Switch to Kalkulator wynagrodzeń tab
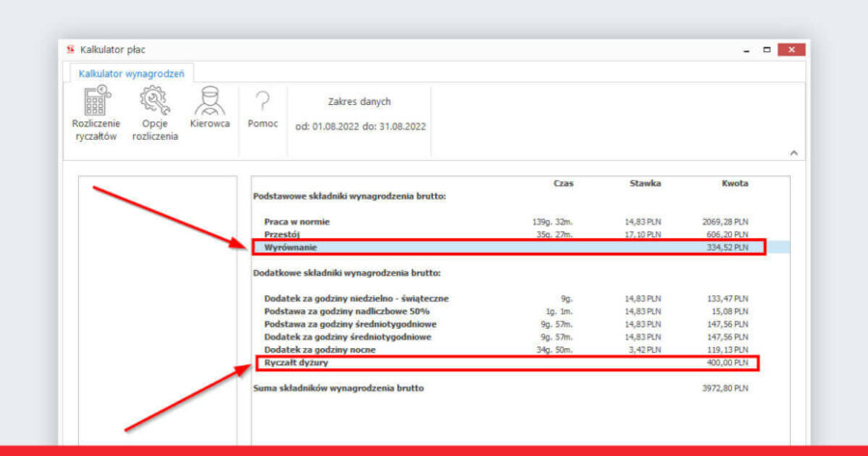The image size is (868, 456). coord(132,72)
